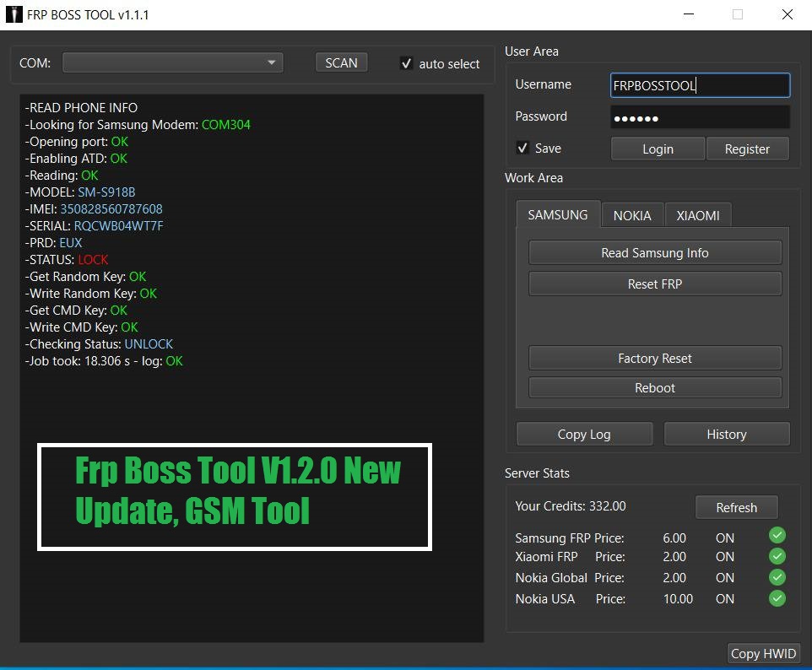
Task: Click the Job took 18.306 s log line
Action: point(104,361)
